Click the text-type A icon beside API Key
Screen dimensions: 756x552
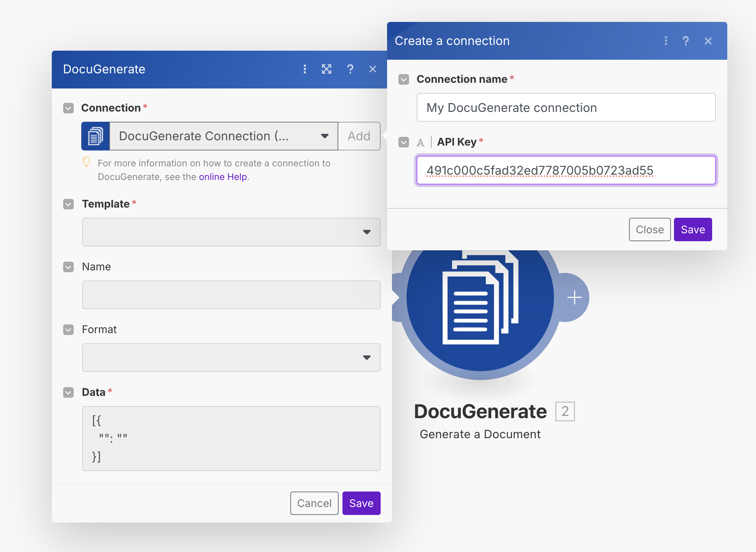(x=420, y=143)
